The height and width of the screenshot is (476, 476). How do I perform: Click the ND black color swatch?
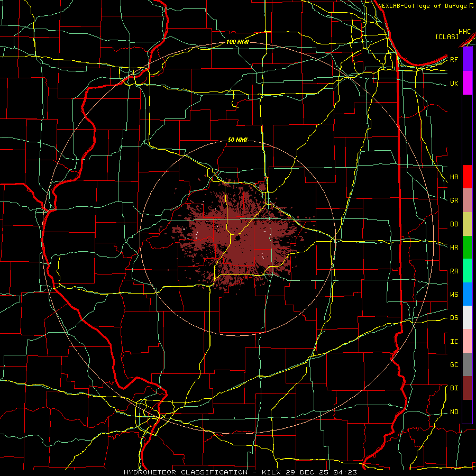pyautogui.click(x=467, y=411)
